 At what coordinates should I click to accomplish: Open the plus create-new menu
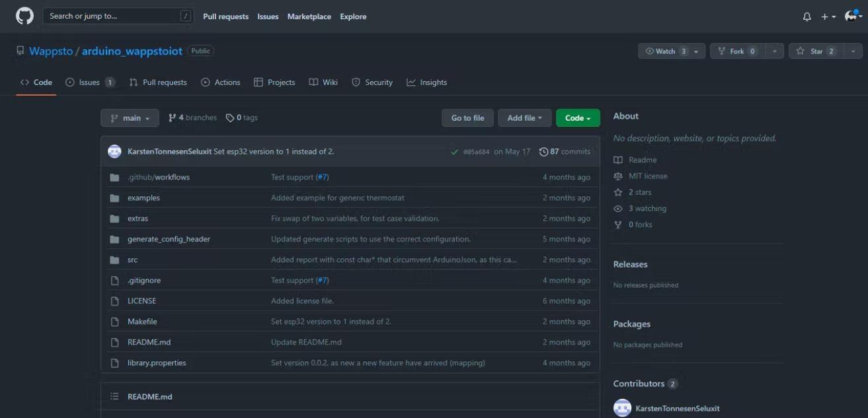point(828,17)
